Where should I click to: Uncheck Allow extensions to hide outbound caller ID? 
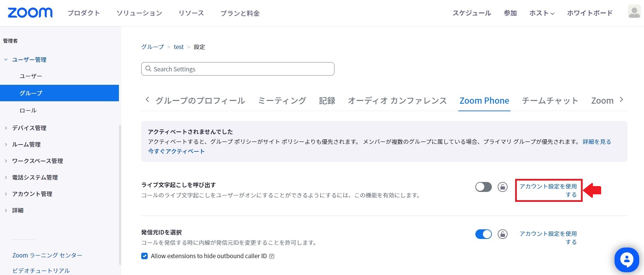pyautogui.click(x=145, y=256)
